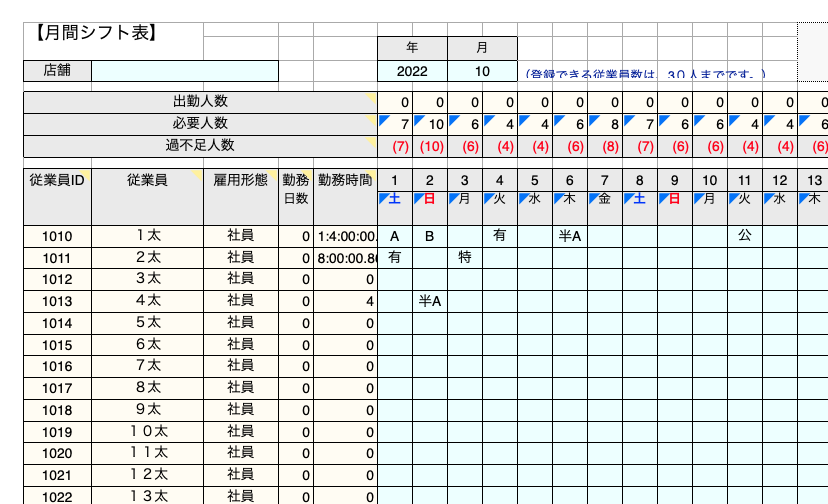This screenshot has height=504, width=828.
Task: Click the 公 shift cell on day 11
Action: [x=745, y=236]
